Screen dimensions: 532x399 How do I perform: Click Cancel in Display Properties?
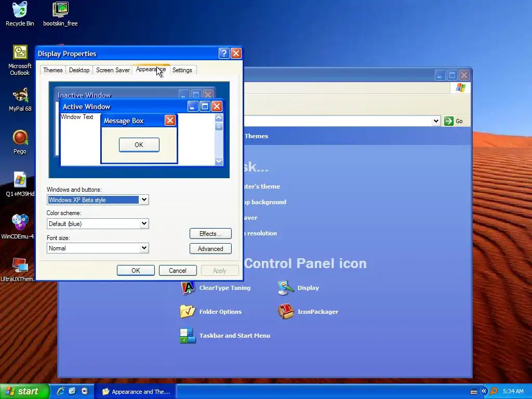pyautogui.click(x=178, y=270)
